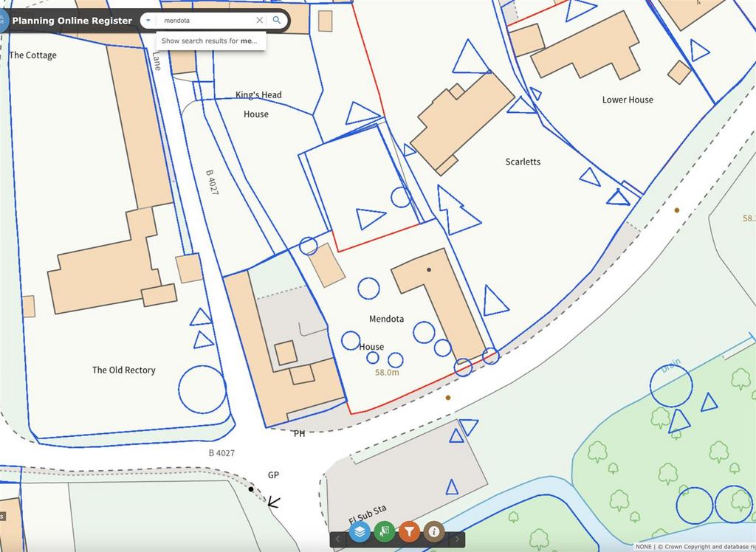Click the Mendota House map label

(x=379, y=333)
